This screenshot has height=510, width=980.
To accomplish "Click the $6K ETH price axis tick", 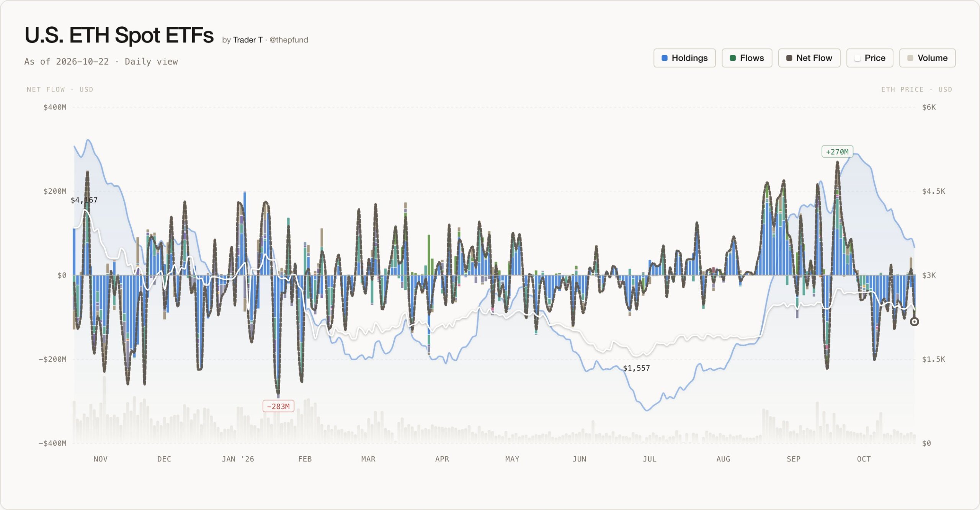I will point(929,107).
